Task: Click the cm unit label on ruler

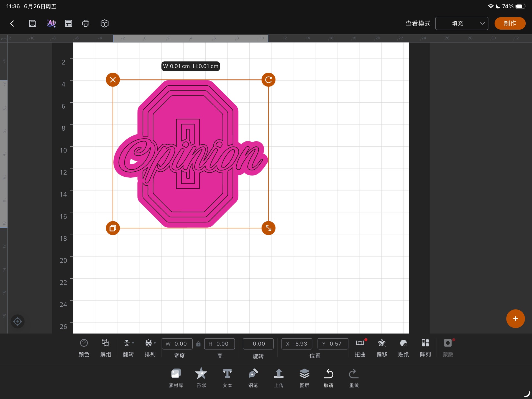Action: [x=4, y=39]
